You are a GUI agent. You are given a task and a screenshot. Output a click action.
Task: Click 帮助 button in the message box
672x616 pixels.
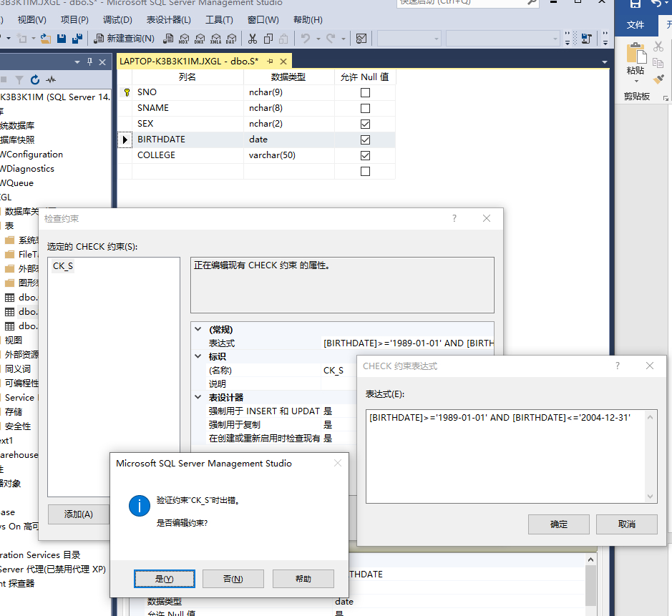click(303, 579)
